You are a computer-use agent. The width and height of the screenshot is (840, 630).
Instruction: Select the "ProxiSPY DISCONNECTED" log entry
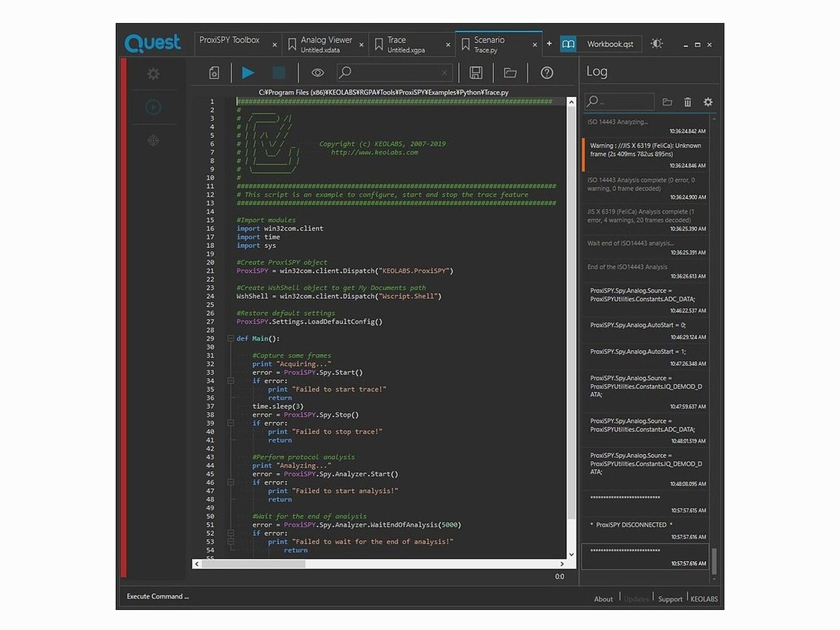coord(645,529)
